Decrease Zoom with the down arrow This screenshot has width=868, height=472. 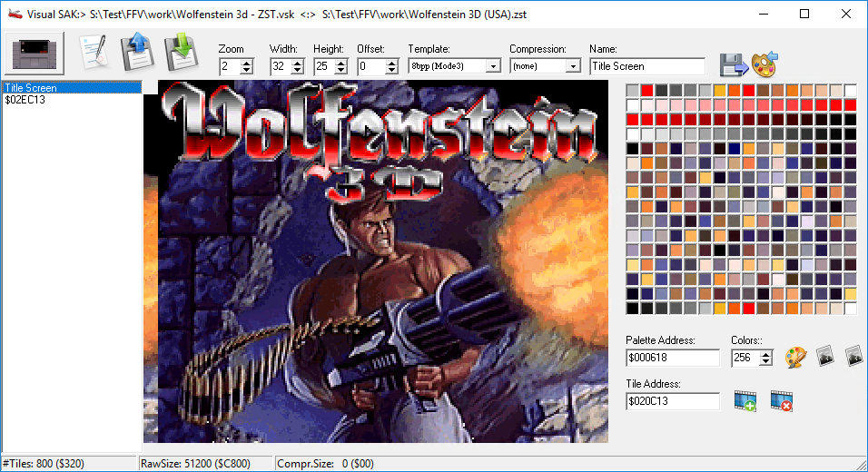(247, 70)
